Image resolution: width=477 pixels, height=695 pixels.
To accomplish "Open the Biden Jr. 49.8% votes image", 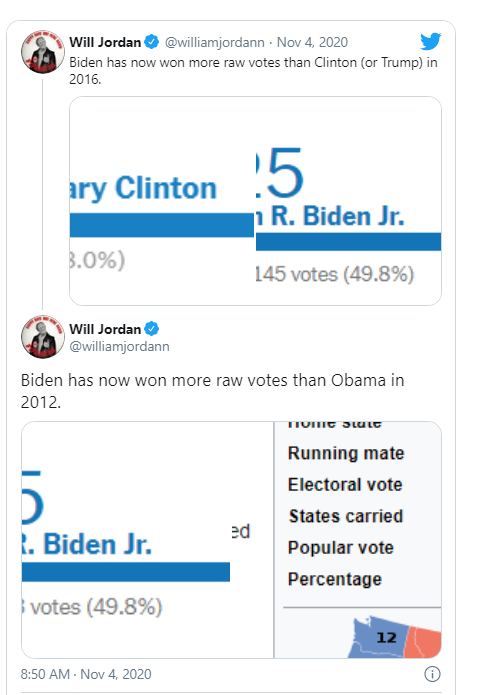I will click(x=148, y=540).
